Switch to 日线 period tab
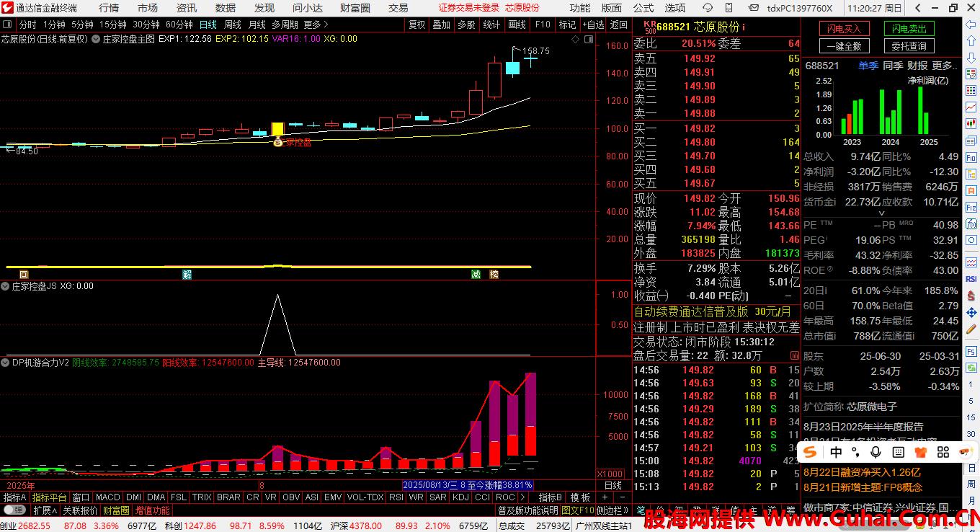 (208, 25)
